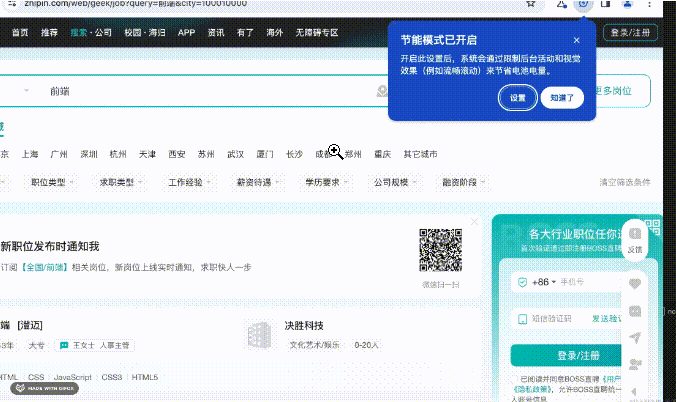
Task: Close the 新职位发布时通知我 subscription card
Action: coord(474,222)
